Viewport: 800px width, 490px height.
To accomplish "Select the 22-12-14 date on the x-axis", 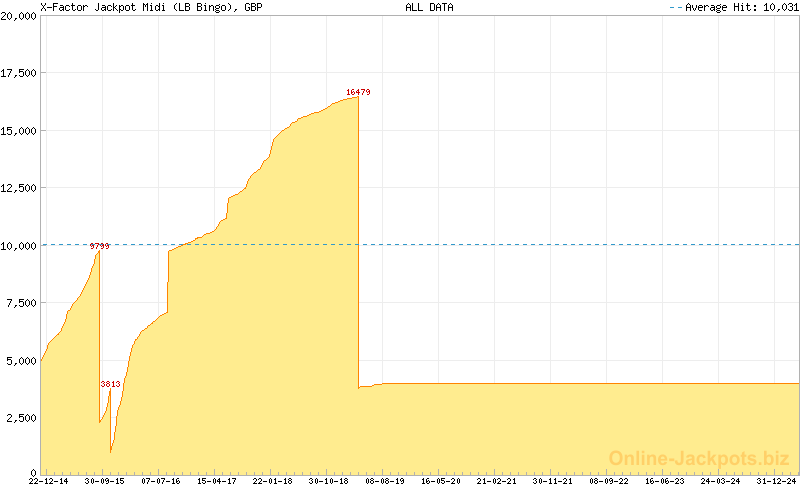I will (x=48, y=481).
